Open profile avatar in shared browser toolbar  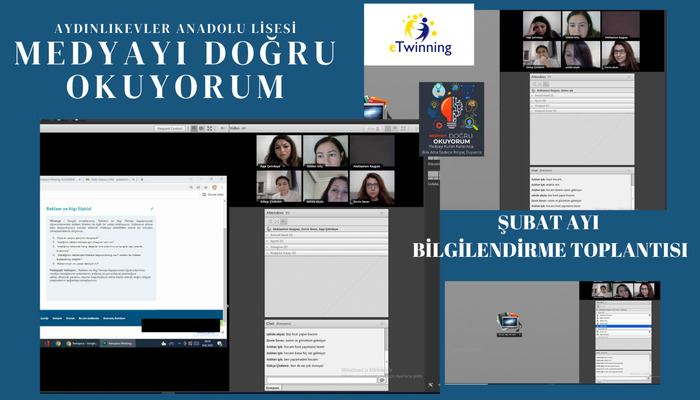(214, 188)
